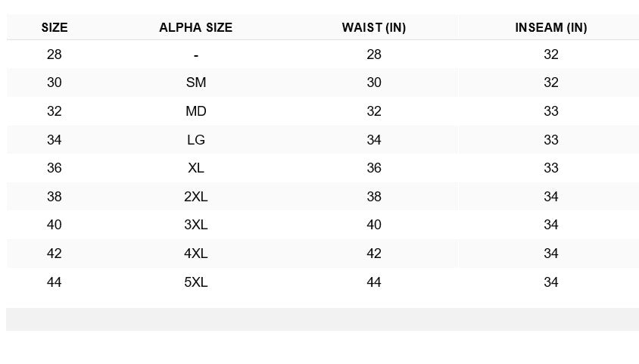The width and height of the screenshot is (639, 364).
Task: Select the MD alpha size cell
Action: tap(196, 110)
